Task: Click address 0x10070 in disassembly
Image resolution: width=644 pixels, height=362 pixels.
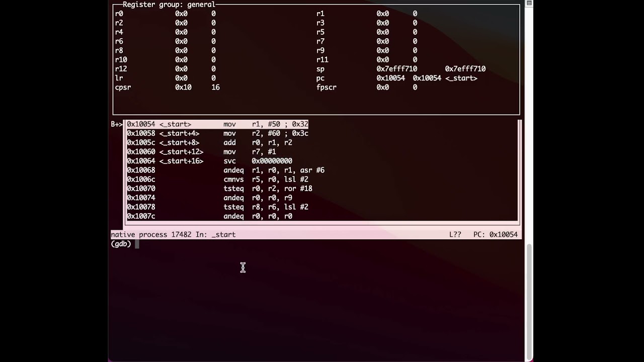Action: tap(141, 189)
